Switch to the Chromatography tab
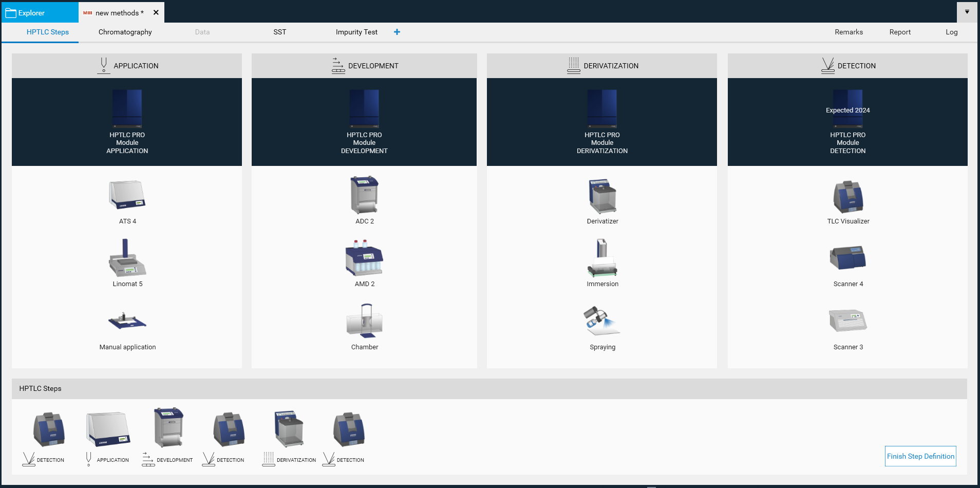The height and width of the screenshot is (488, 980). click(x=125, y=32)
